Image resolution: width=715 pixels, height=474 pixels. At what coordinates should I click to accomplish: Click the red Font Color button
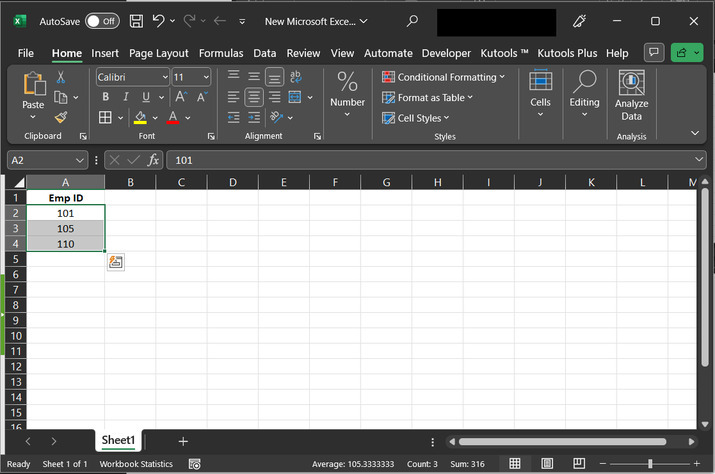coord(173,117)
